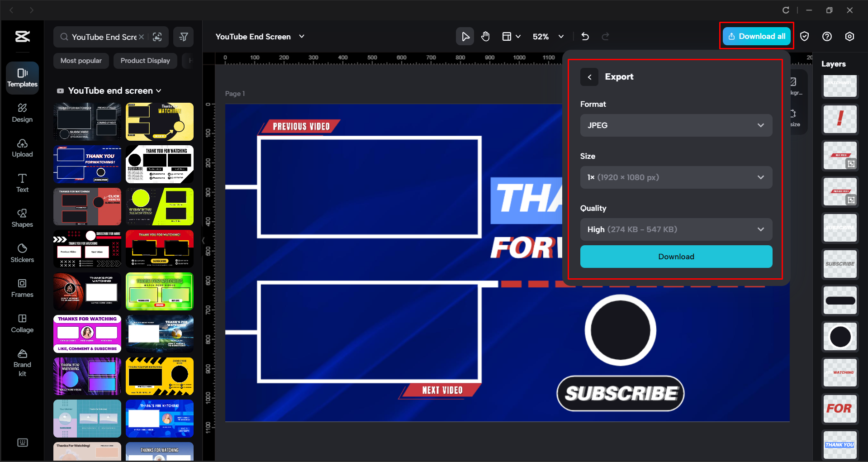Open the search filter icon
868x462 pixels.
[x=183, y=37]
